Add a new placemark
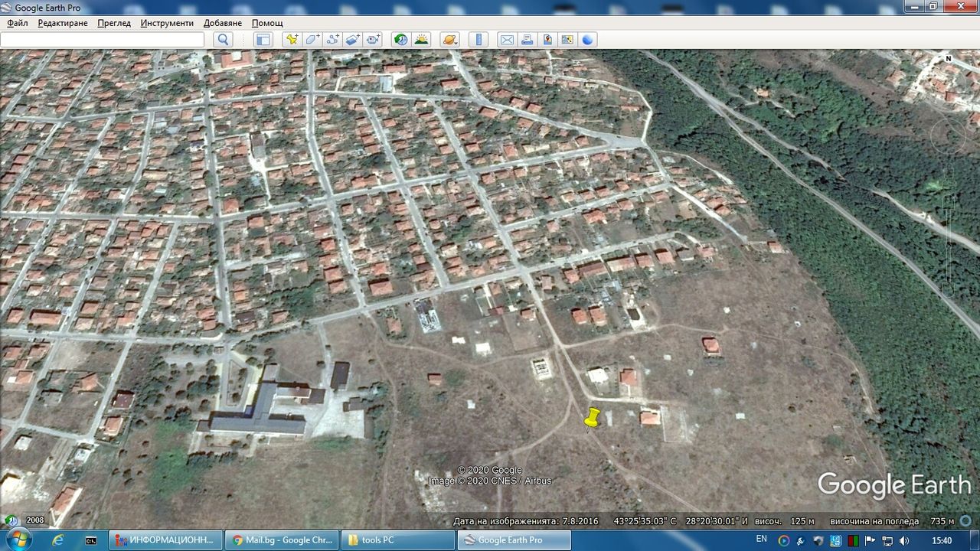The width and height of the screenshot is (980, 551). pos(292,40)
